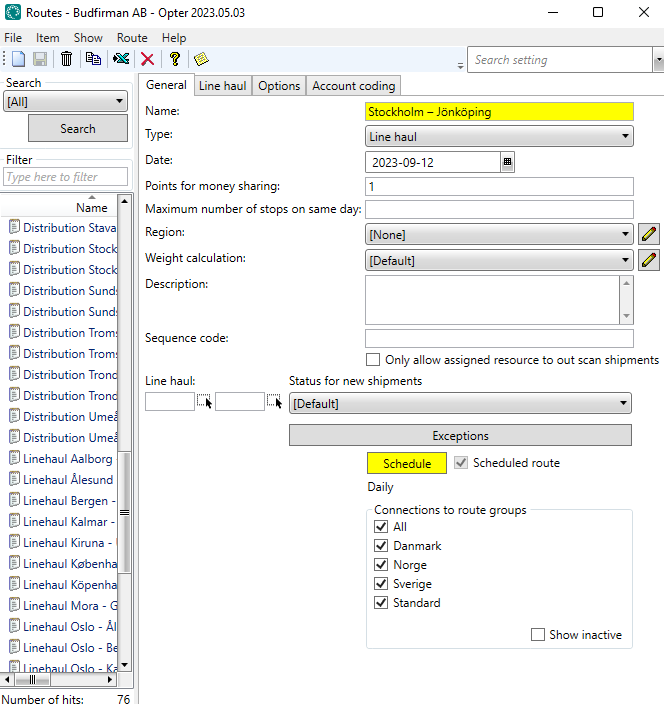
Task: Expand the Weight calculation dropdown
Action: [499, 261]
